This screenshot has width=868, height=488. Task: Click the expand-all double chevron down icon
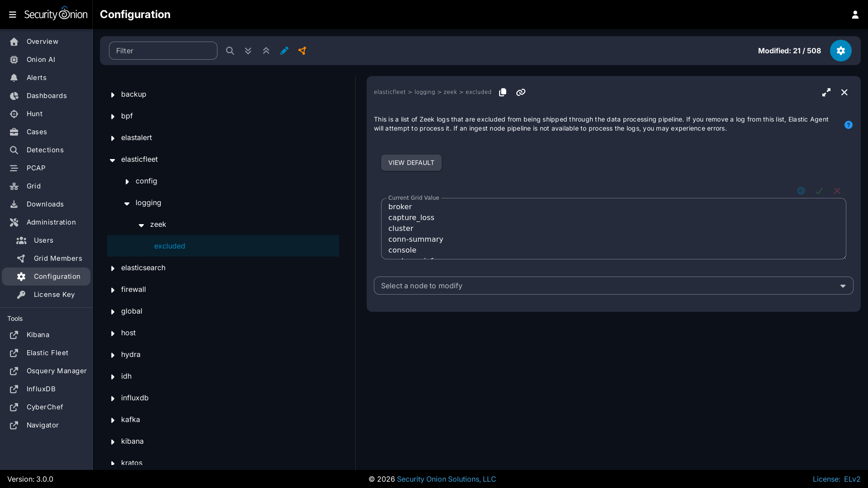click(x=248, y=51)
